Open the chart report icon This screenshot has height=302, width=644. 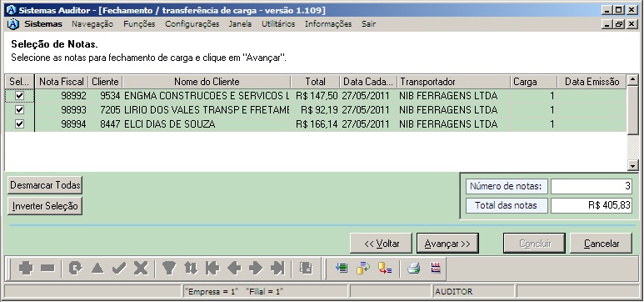coord(436,269)
